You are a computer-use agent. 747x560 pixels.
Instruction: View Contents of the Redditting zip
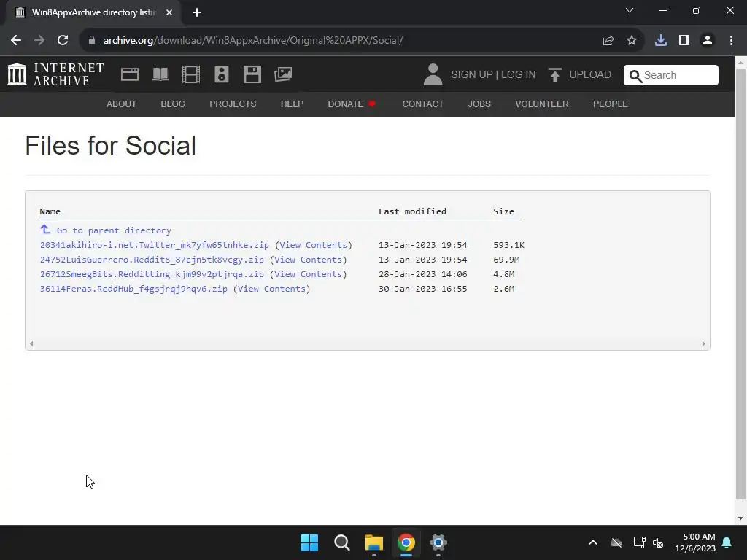(x=309, y=274)
